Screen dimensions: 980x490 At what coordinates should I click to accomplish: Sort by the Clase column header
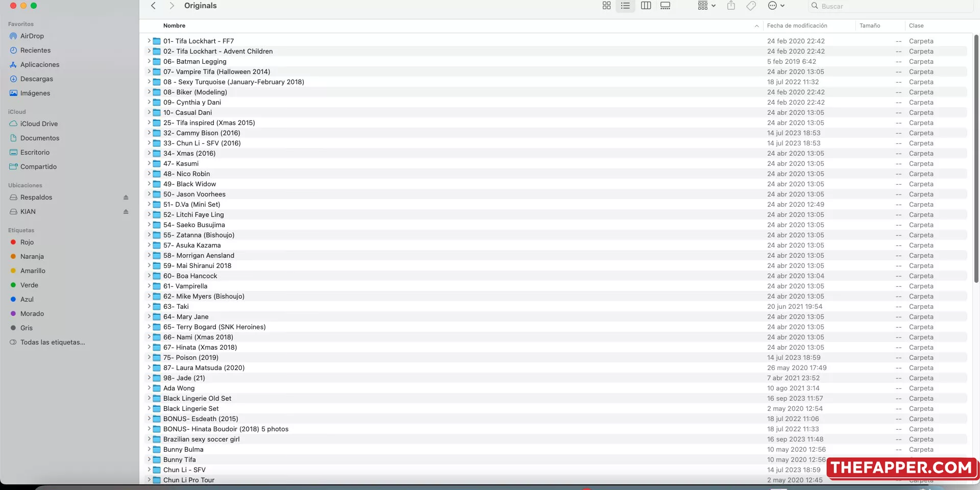pyautogui.click(x=916, y=26)
